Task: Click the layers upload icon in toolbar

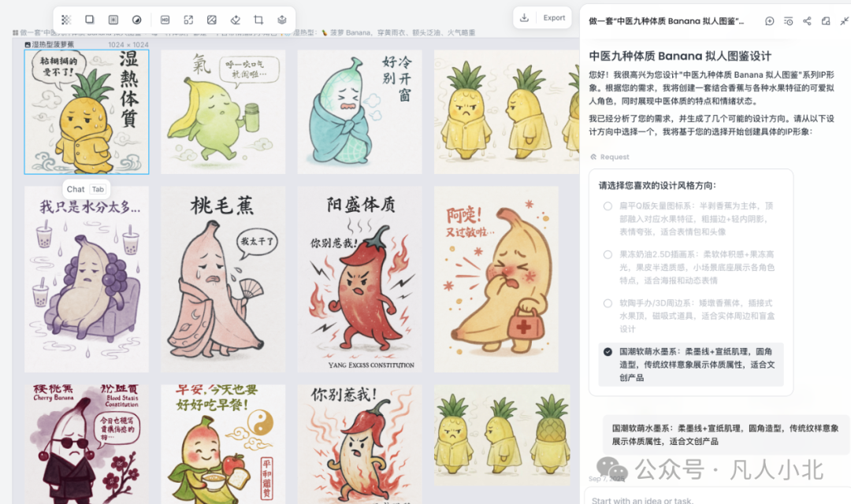Action: point(281,20)
